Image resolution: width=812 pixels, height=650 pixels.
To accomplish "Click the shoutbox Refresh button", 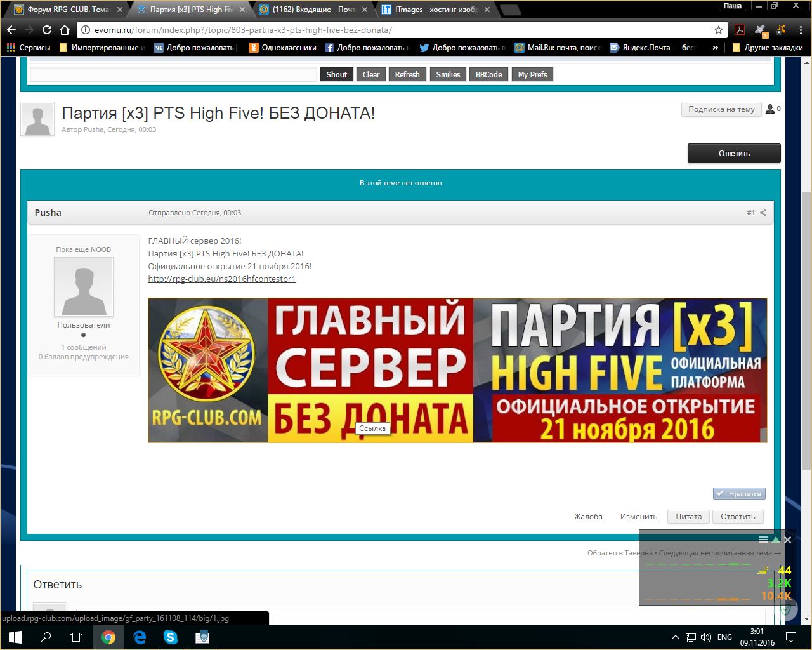I will click(407, 74).
